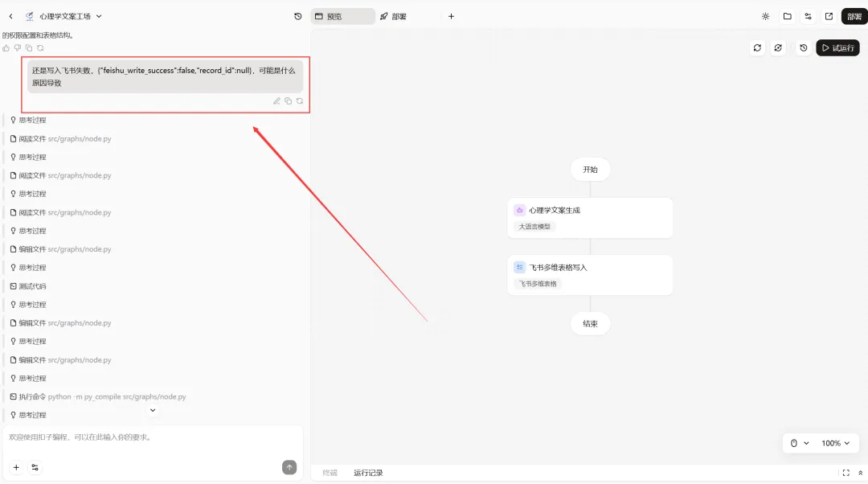
Task: Select the 开始 node
Action: coord(590,170)
